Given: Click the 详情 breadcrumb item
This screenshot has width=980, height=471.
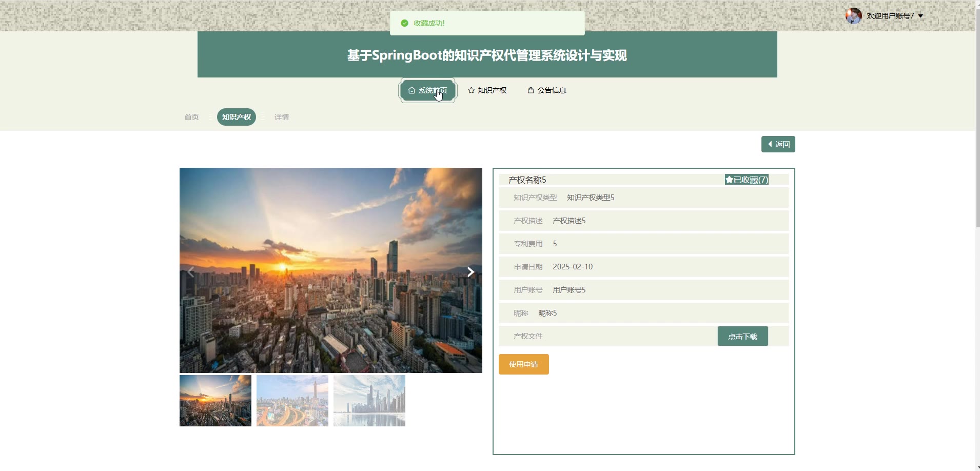Looking at the screenshot, I should (282, 117).
